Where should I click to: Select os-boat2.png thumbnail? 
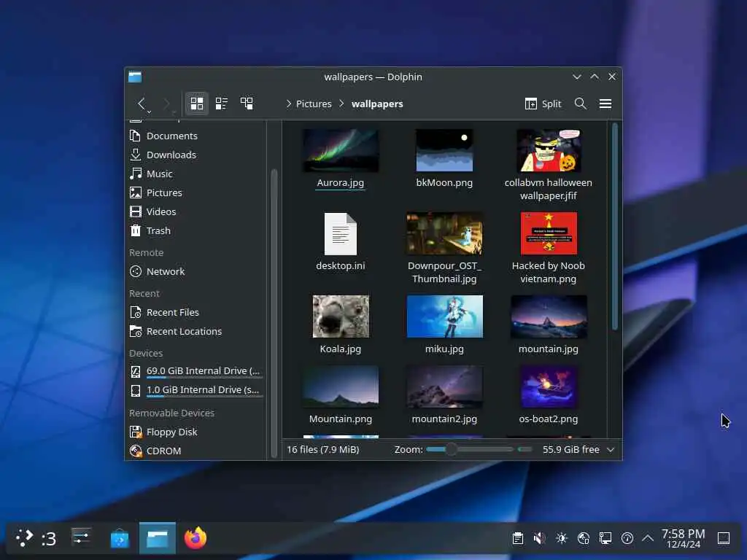[549, 386]
